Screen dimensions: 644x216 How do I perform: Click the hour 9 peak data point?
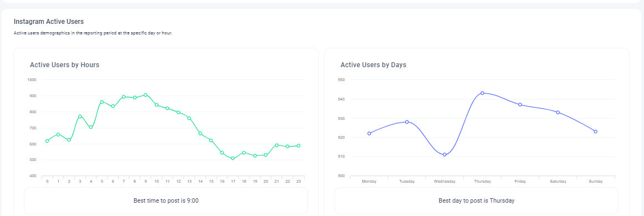(x=145, y=95)
